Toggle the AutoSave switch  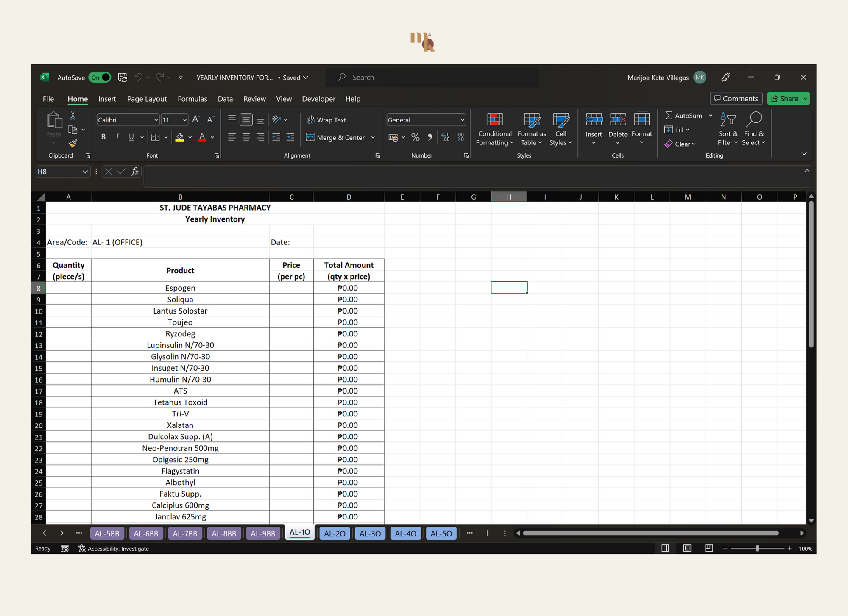tap(100, 77)
